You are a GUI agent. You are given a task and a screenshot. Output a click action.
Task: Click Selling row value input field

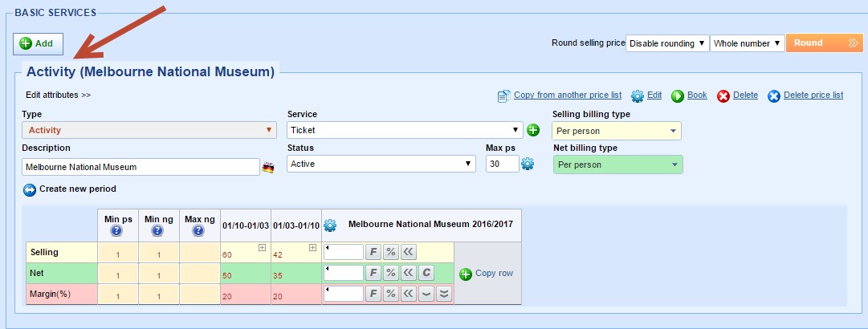[343, 252]
